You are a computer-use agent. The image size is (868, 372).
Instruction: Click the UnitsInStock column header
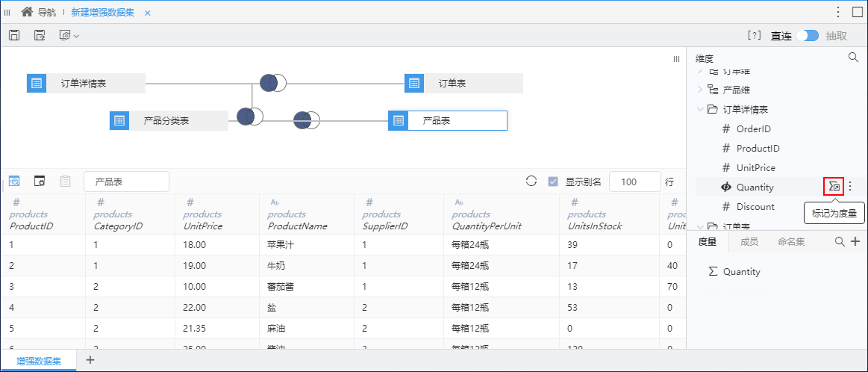(609, 214)
